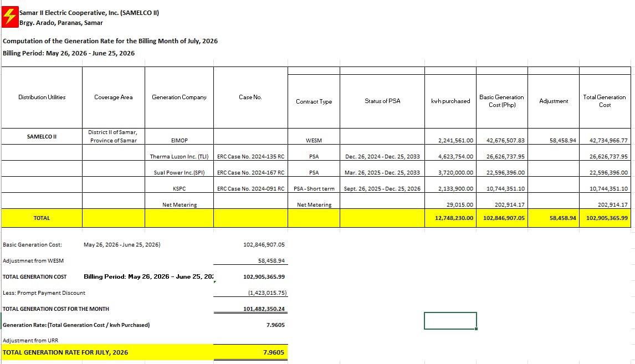Viewport: 635px width, 364px height.
Task: Click the 'TOTAL GENERATION COST FOR THE MONTH' label
Action: [x=56, y=309]
